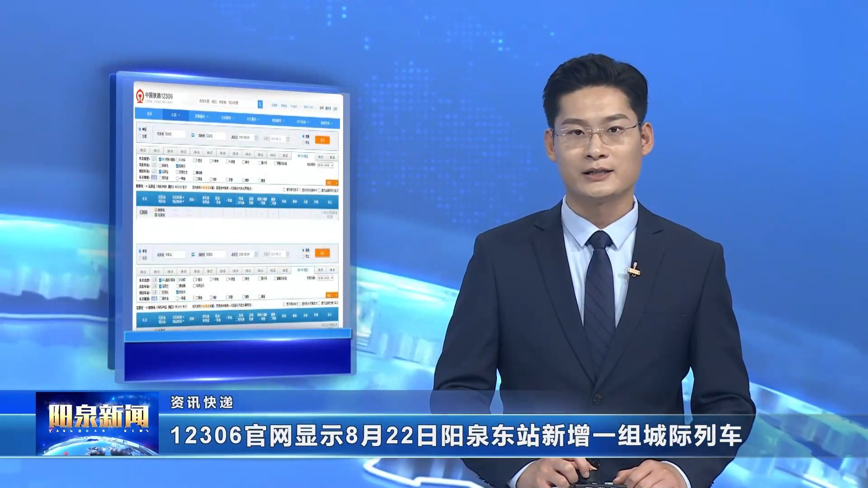Go to 首页 in navigation bar
Viewport: 868px width, 488px height.
(149, 114)
